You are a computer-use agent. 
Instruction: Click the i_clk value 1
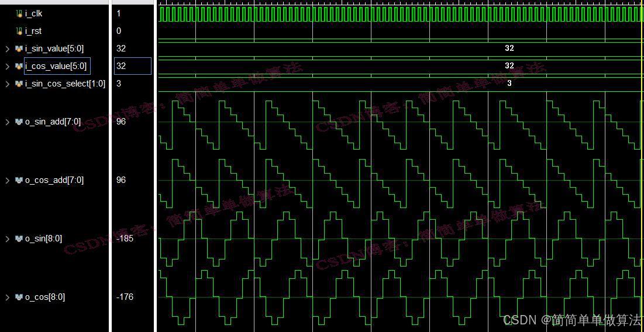pos(119,13)
